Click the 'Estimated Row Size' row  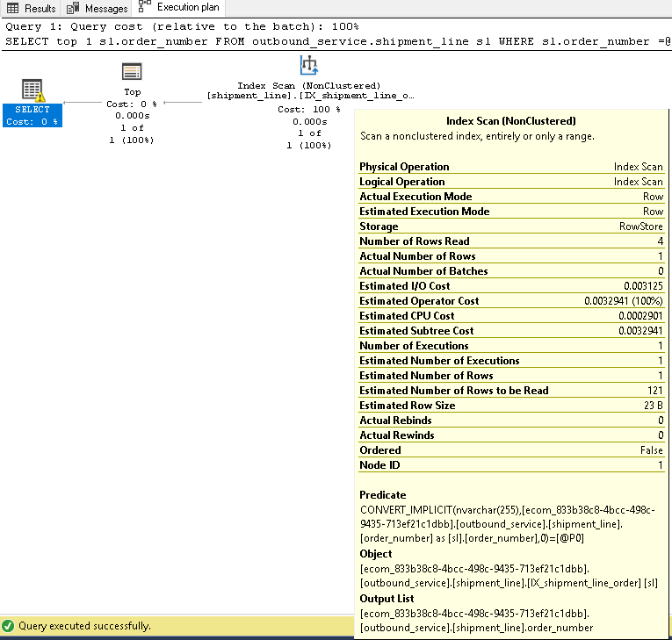pyautogui.click(x=511, y=406)
